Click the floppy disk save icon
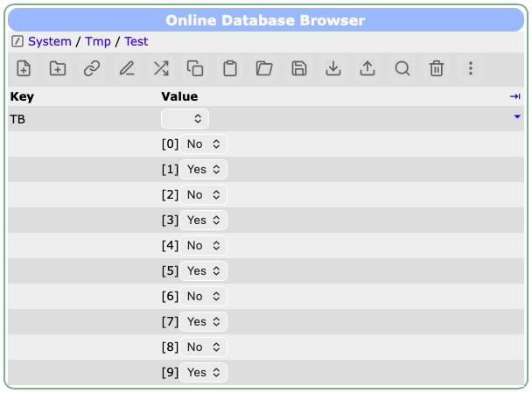Image resolution: width=532 pixels, height=393 pixels. (299, 68)
